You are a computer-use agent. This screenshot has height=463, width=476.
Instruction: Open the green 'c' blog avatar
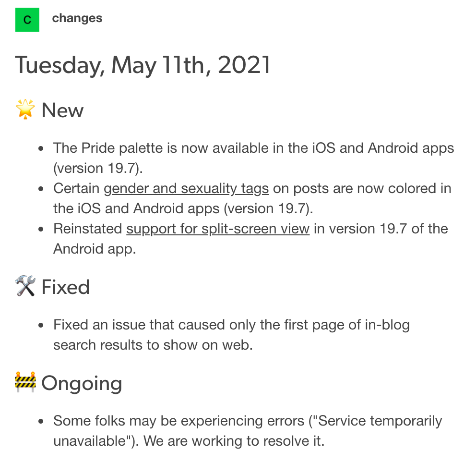(x=27, y=20)
